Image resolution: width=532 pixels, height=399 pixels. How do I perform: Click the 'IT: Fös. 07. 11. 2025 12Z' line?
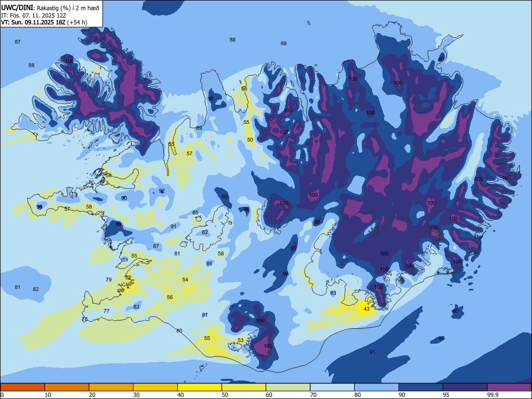pyautogui.click(x=34, y=15)
